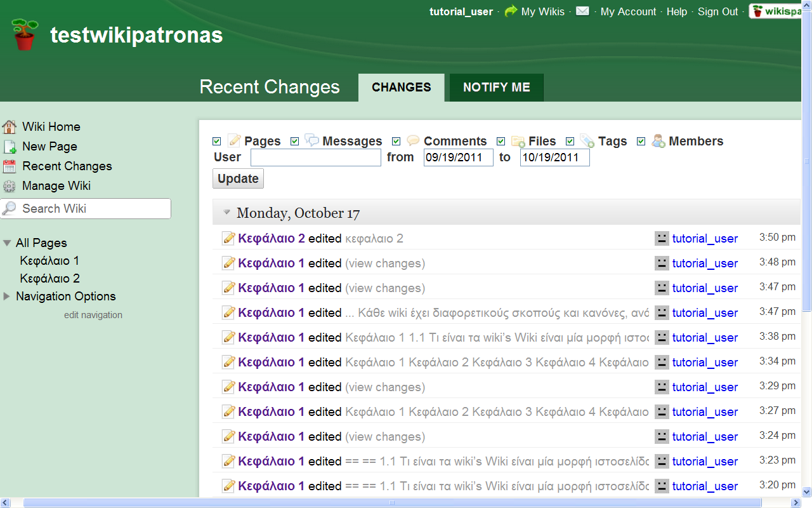Click the 3:23 pm timestamp
The height and width of the screenshot is (508, 812).
777,460
